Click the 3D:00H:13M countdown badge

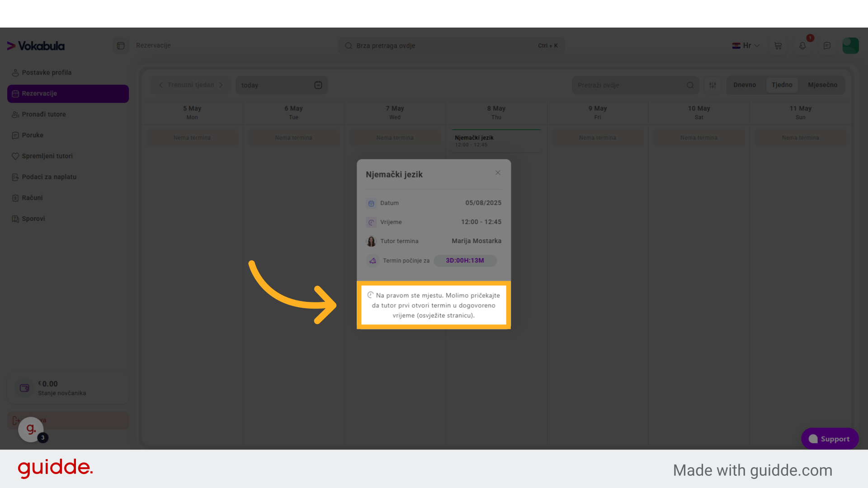click(465, 261)
